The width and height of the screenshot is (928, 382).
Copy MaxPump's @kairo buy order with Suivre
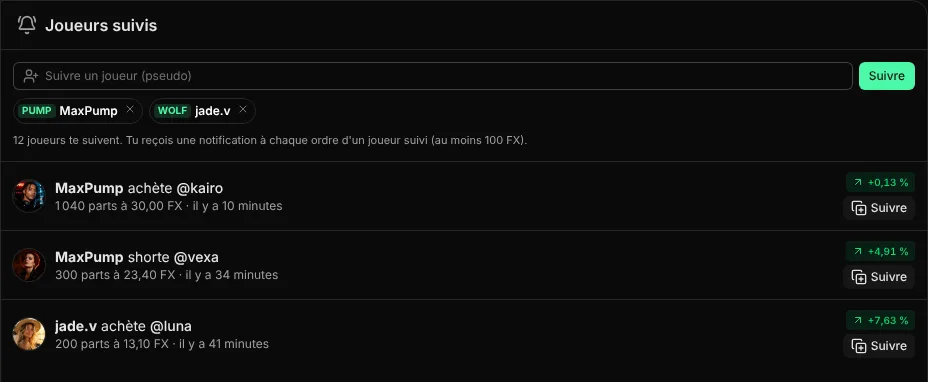(x=879, y=208)
